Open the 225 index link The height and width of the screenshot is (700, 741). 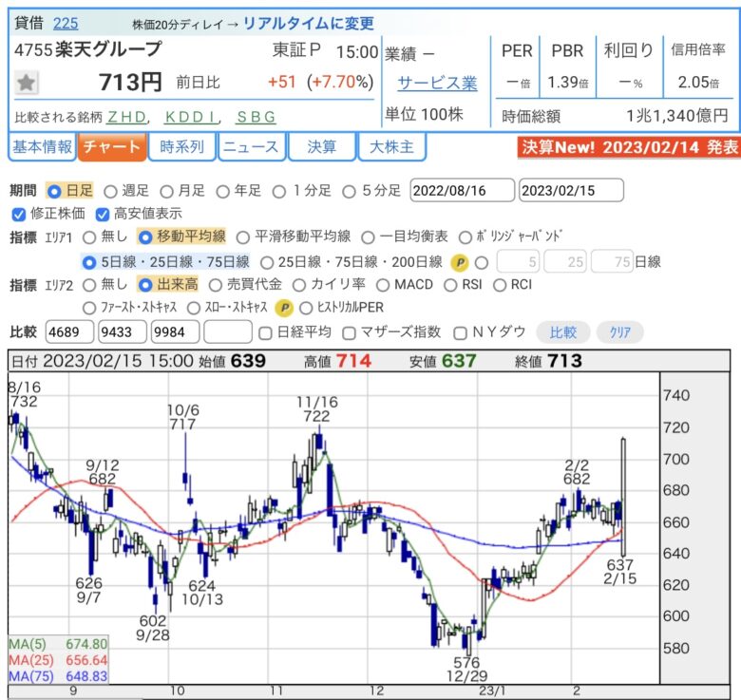[x=66, y=23]
